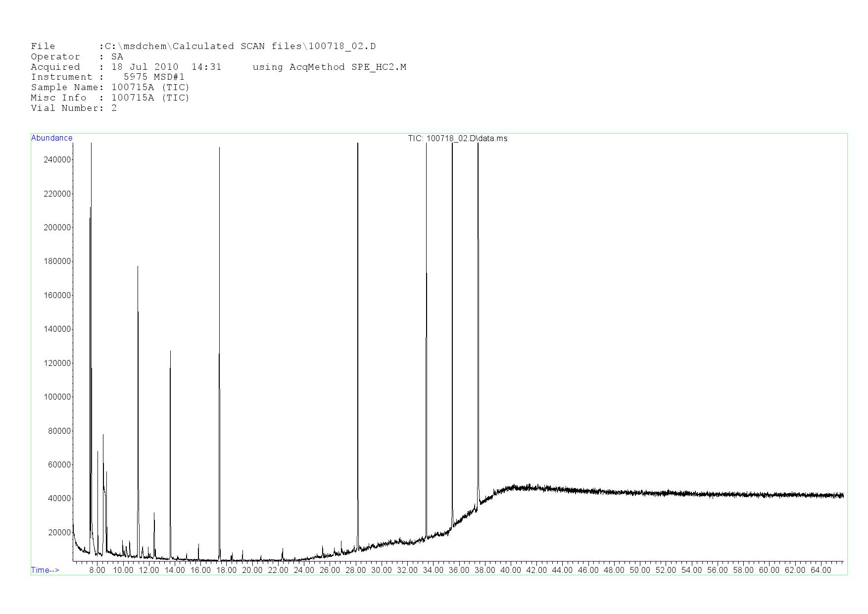The image size is (868, 614).
Task: Click the 20000 tick on abundance axis
Action: (x=59, y=533)
